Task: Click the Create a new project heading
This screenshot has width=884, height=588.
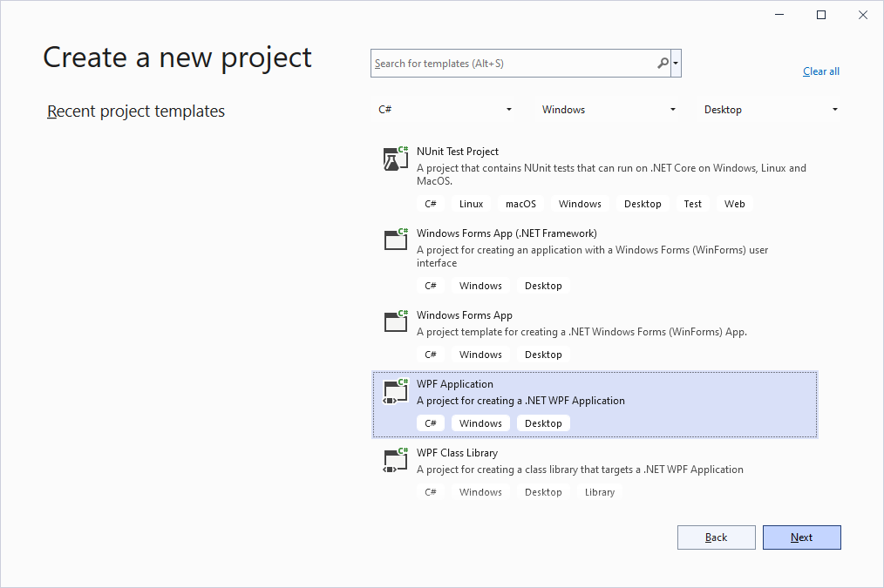Action: point(177,58)
